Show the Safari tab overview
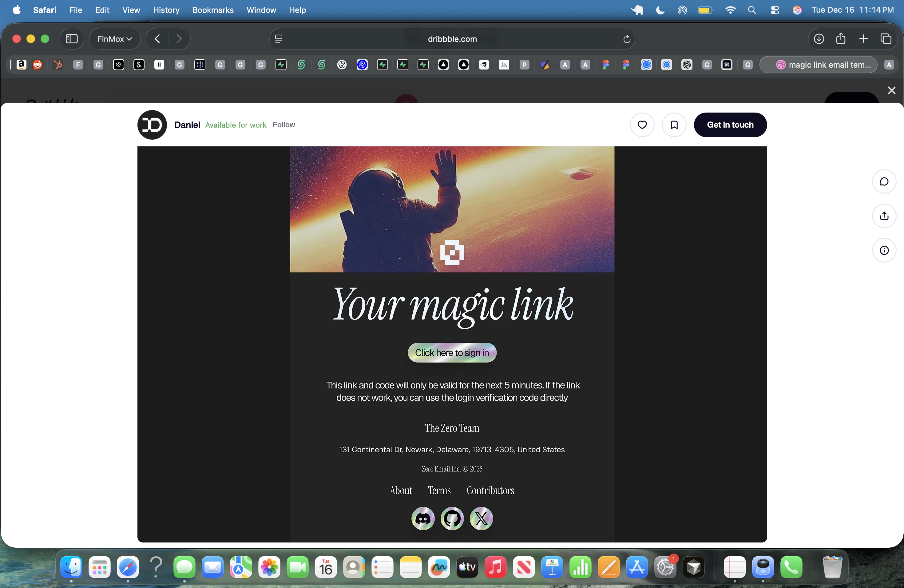This screenshot has width=904, height=588. 885,39
